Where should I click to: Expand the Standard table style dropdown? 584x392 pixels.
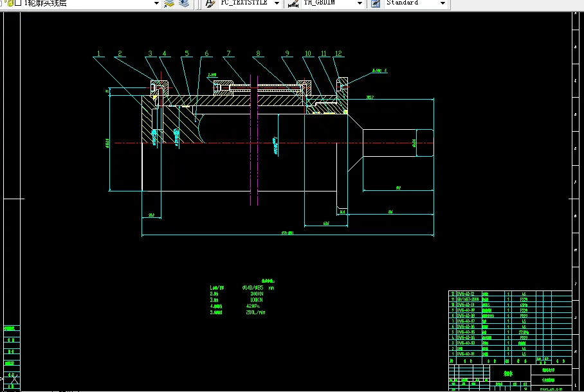coord(443,3)
